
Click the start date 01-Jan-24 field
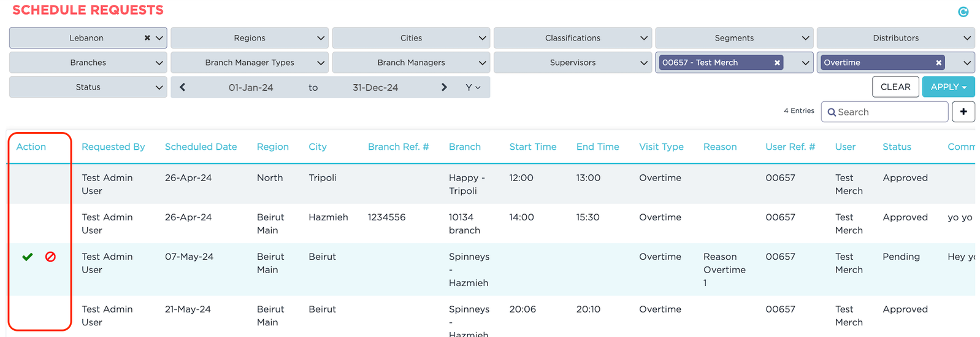[251, 87]
